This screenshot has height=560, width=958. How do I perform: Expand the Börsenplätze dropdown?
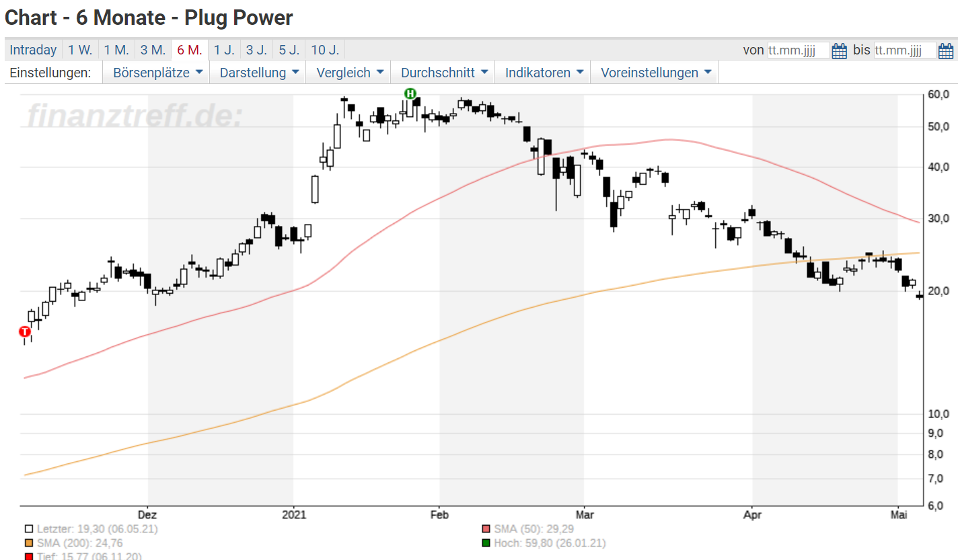point(156,73)
